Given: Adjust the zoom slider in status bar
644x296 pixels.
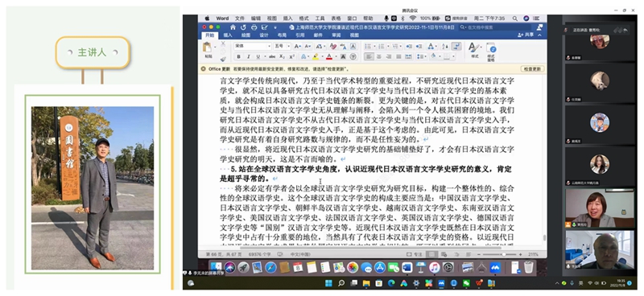Looking at the screenshot, I should (x=504, y=254).
